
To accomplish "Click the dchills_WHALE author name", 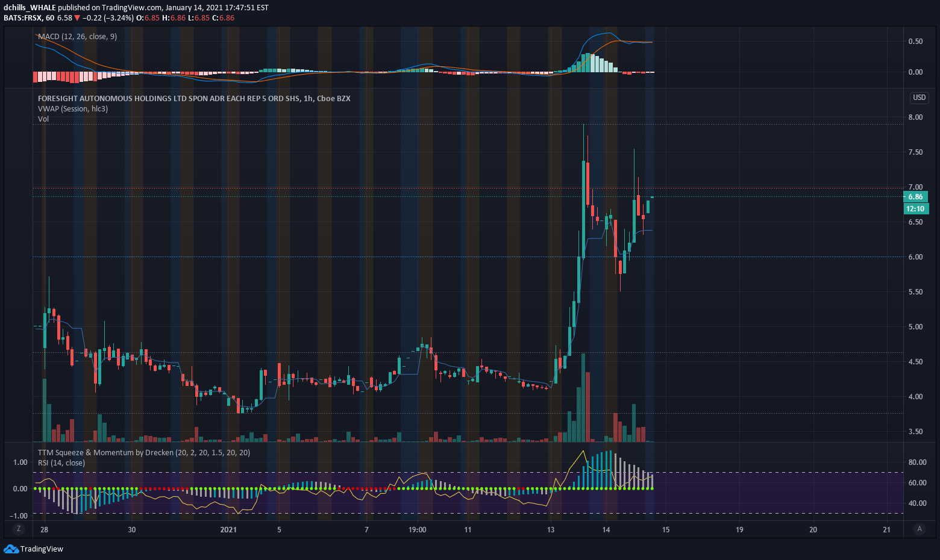I will click(30, 8).
